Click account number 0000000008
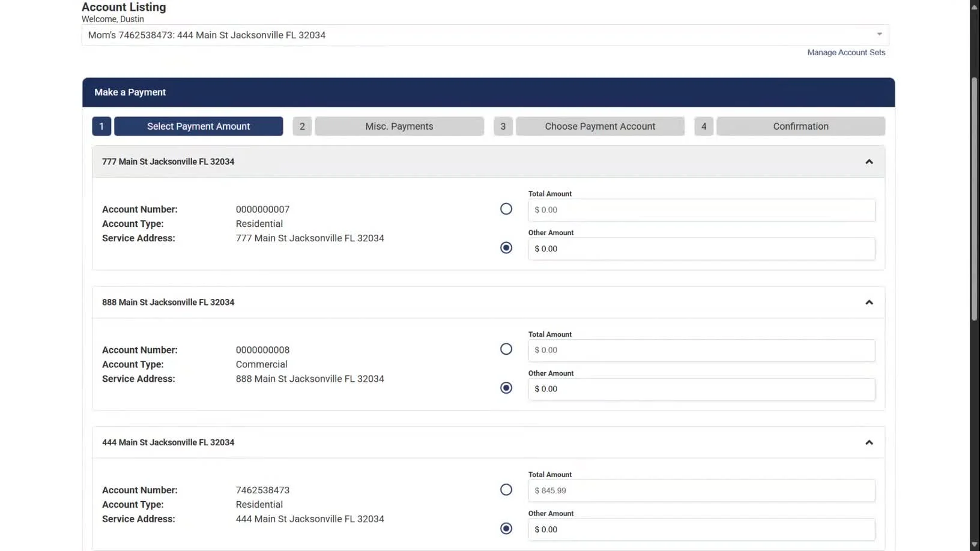 (x=262, y=350)
